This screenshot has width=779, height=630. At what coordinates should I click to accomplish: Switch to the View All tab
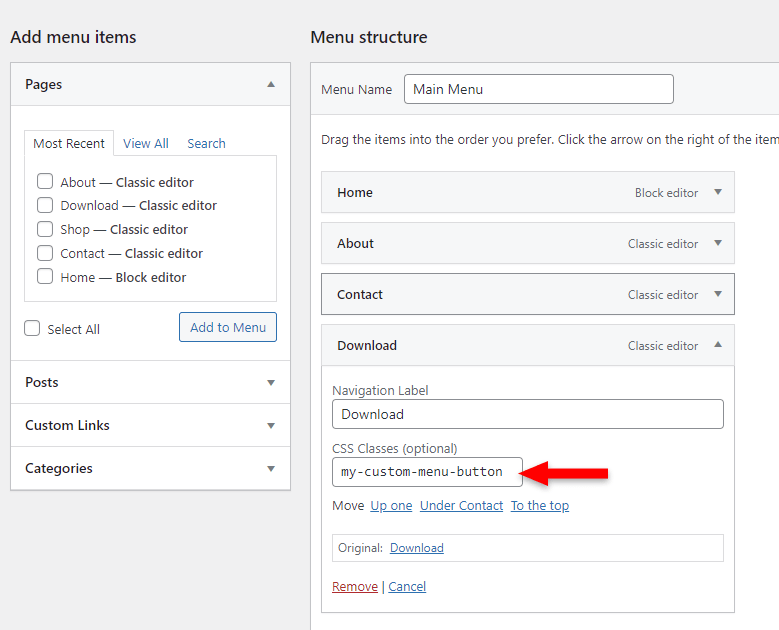(146, 143)
